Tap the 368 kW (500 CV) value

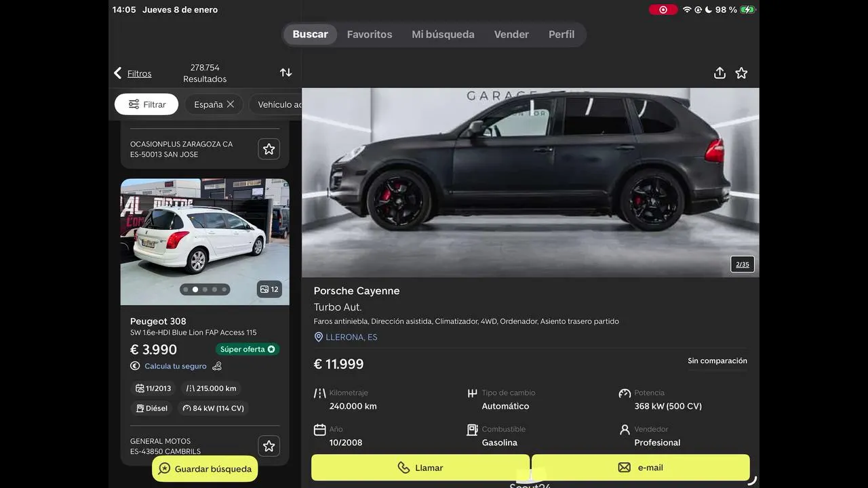coord(668,406)
